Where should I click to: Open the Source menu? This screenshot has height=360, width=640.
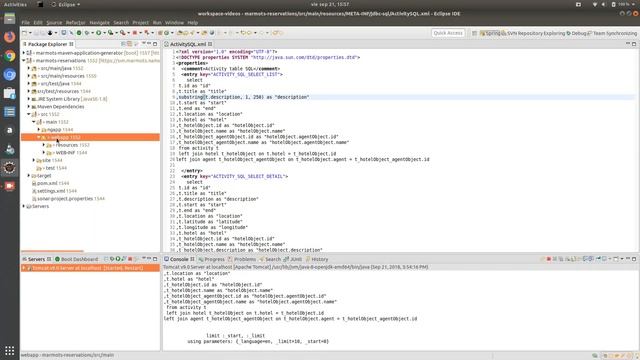(x=54, y=23)
